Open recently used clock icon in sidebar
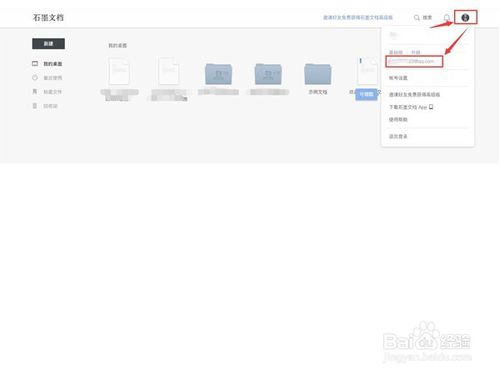 pyautogui.click(x=35, y=78)
